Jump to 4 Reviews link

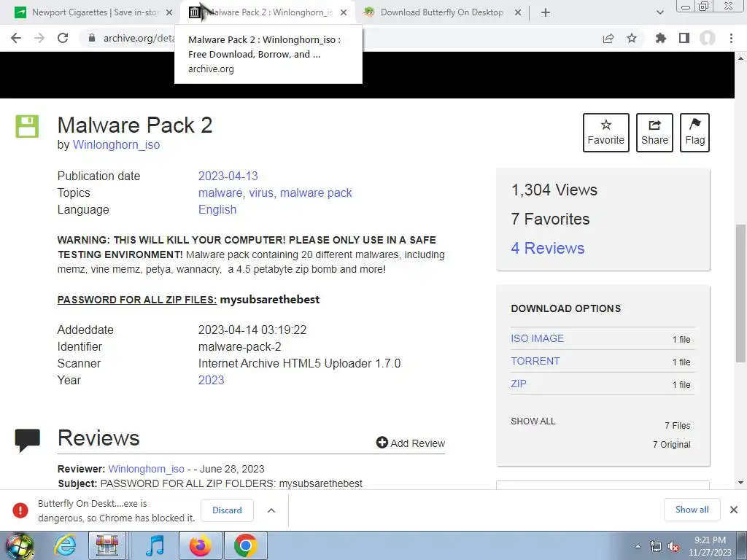[547, 248]
